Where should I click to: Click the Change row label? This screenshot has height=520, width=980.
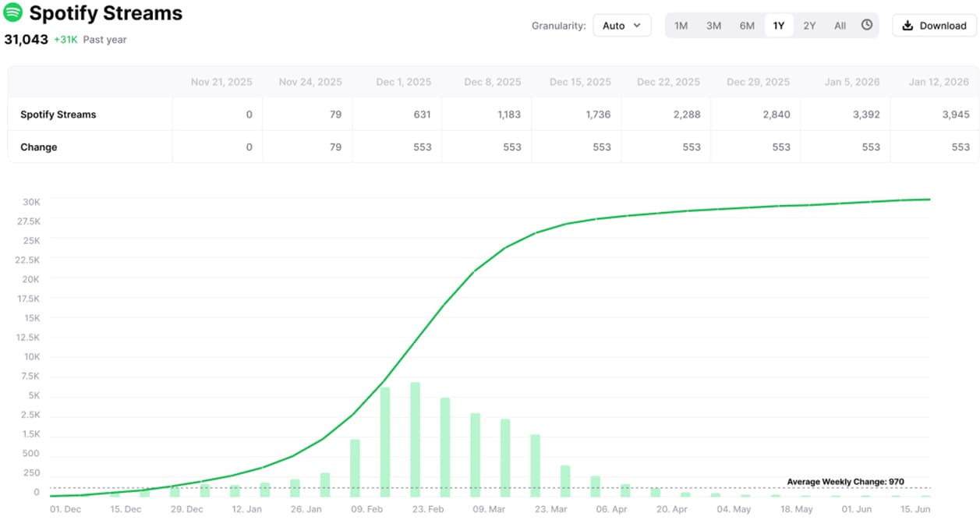pyautogui.click(x=38, y=147)
